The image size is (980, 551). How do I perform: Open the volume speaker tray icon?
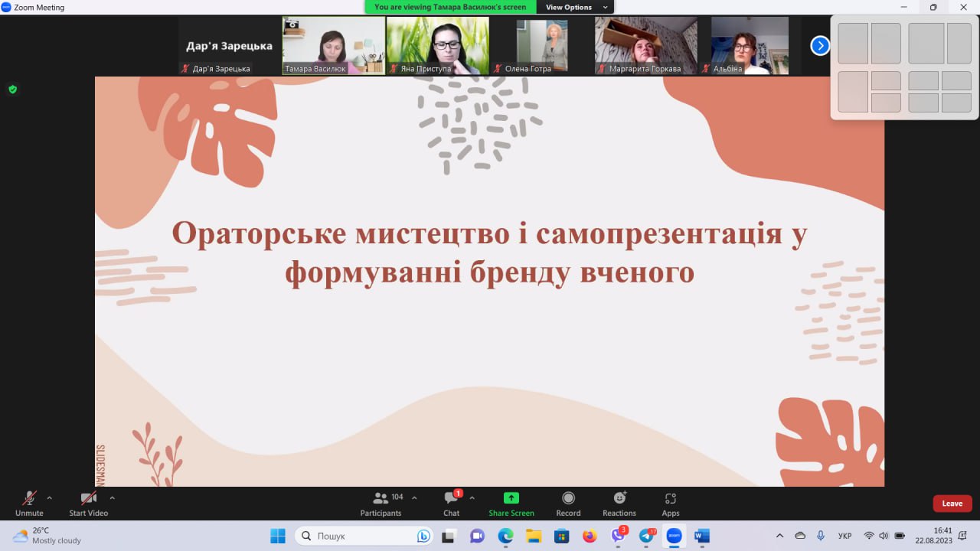click(x=884, y=536)
